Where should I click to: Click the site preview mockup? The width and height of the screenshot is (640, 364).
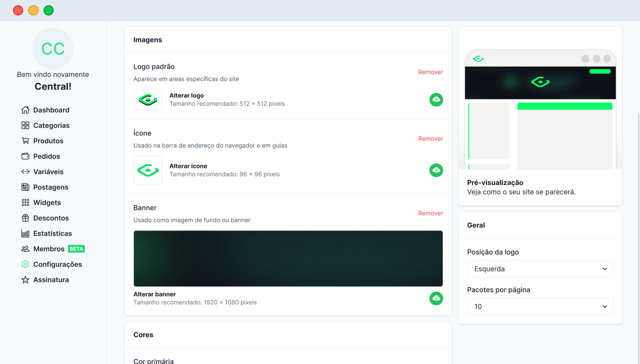point(540,109)
